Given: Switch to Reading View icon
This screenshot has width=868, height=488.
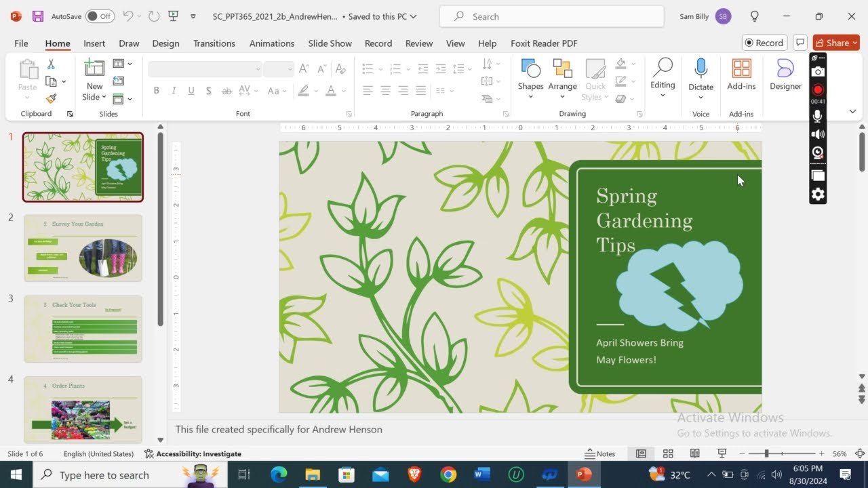Looking at the screenshot, I should 695,454.
